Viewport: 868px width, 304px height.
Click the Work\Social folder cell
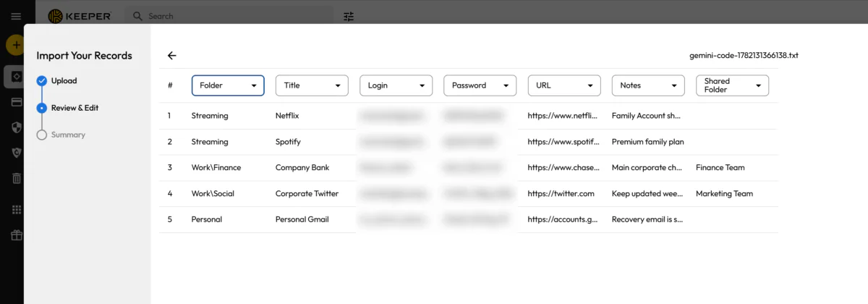pyautogui.click(x=213, y=193)
